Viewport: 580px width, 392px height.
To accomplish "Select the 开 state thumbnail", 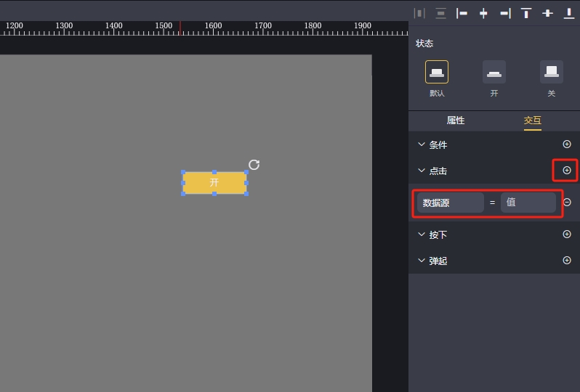I will 494,72.
